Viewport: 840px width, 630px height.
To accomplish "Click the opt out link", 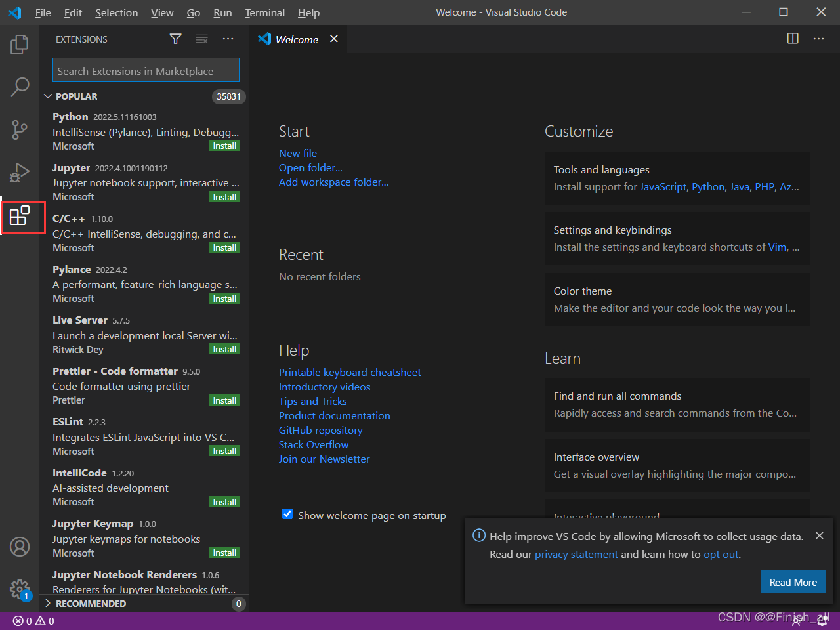I will coord(721,554).
